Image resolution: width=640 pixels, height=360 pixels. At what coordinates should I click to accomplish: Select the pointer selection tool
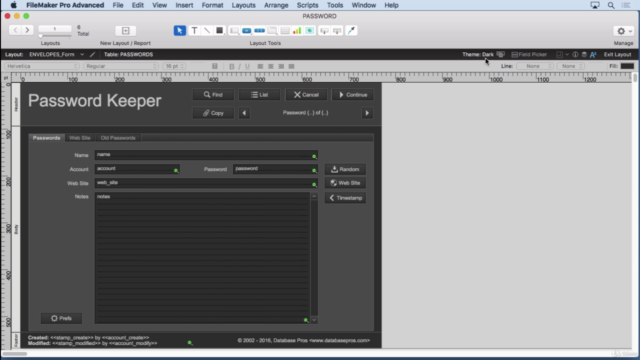coord(180,31)
